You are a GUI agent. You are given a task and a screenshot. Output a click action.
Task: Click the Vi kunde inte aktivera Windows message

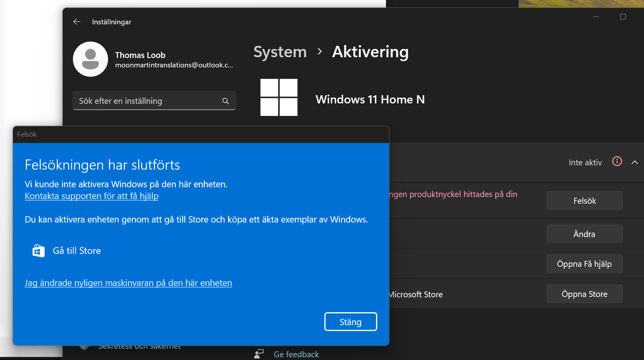126,184
